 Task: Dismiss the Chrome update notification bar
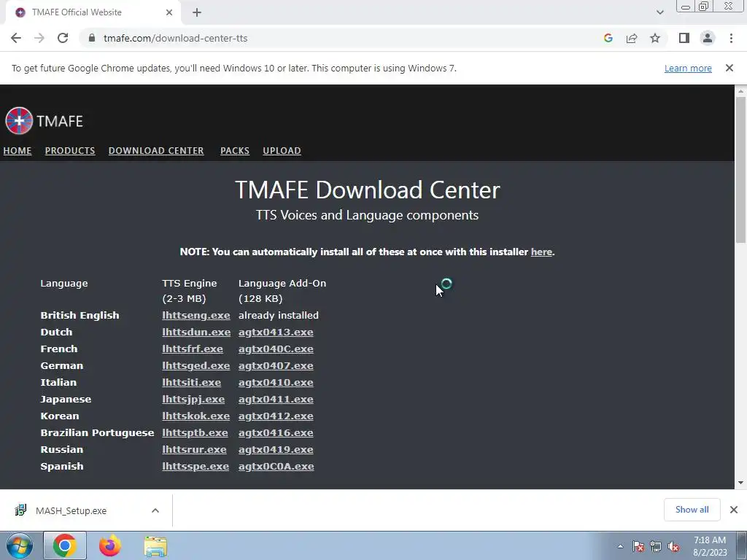point(729,68)
